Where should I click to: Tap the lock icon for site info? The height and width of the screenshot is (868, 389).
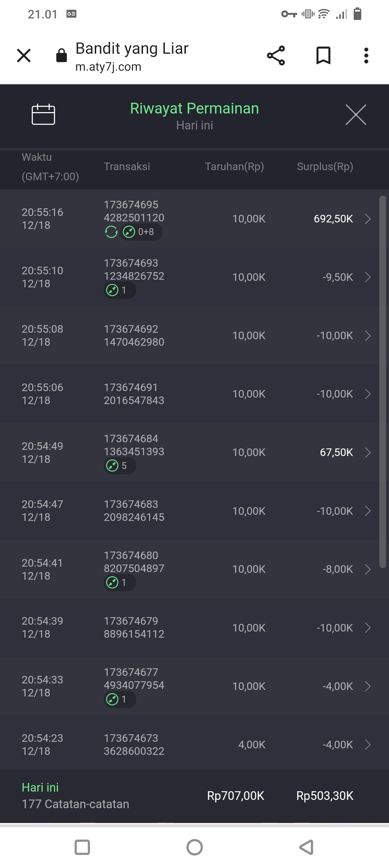62,56
